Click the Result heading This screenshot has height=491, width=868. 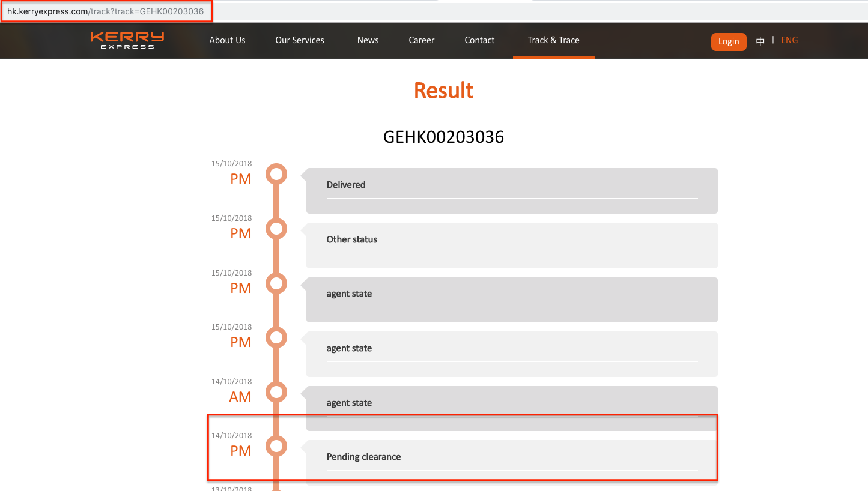click(x=443, y=91)
